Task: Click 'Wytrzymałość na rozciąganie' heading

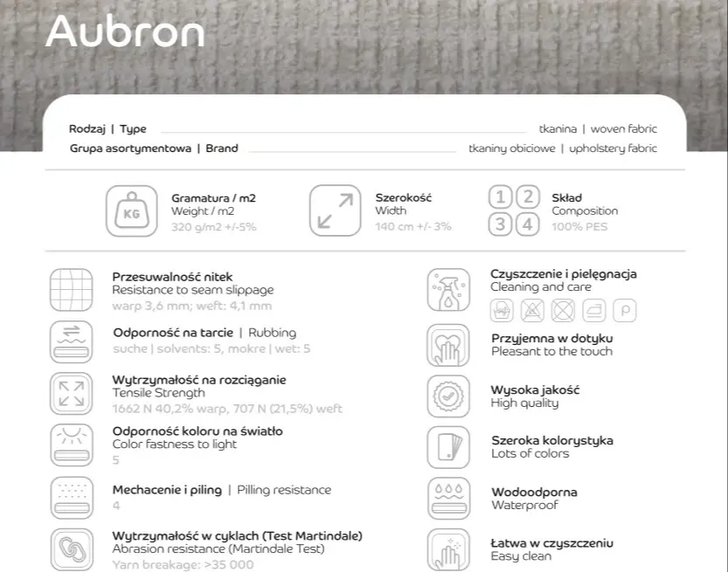Action: [x=199, y=380]
